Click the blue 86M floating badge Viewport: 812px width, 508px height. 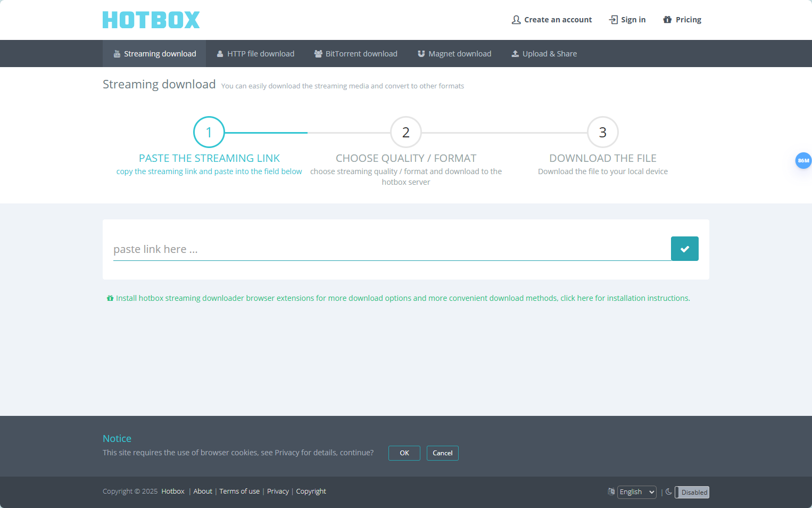coord(803,160)
